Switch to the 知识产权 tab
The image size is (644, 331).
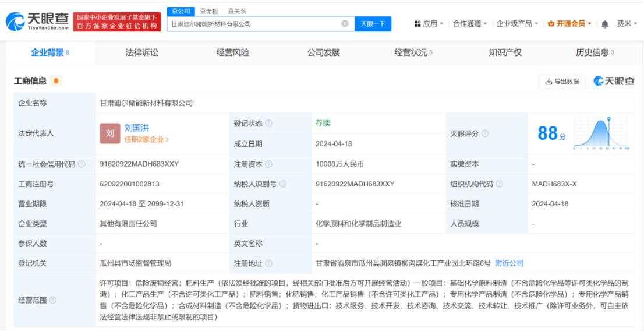tap(505, 52)
